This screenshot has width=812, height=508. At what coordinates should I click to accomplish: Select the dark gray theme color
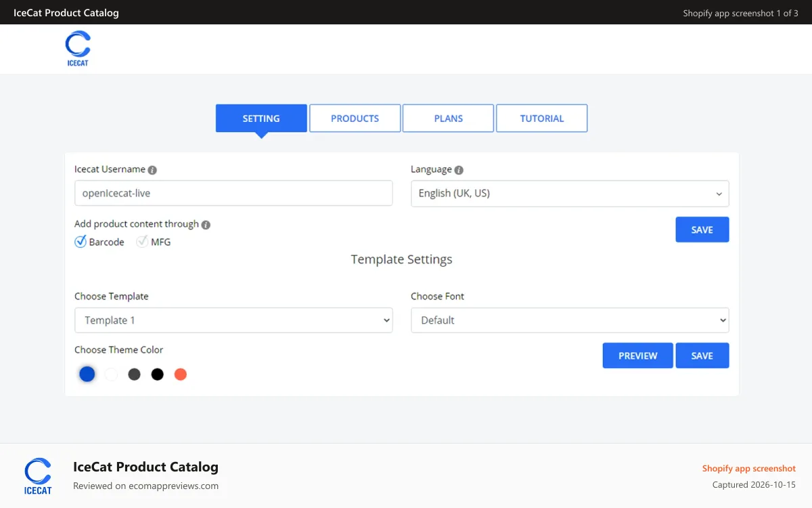tap(134, 375)
